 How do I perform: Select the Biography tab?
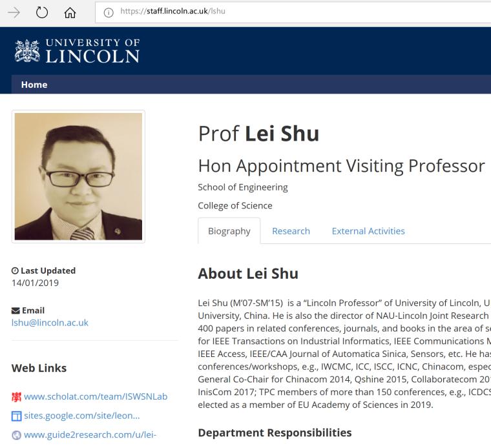coord(229,231)
